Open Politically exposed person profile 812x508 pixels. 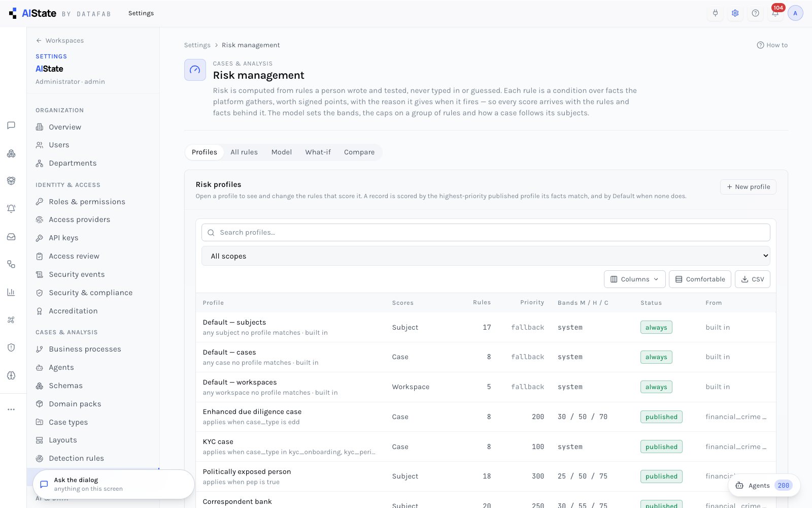tap(486, 477)
